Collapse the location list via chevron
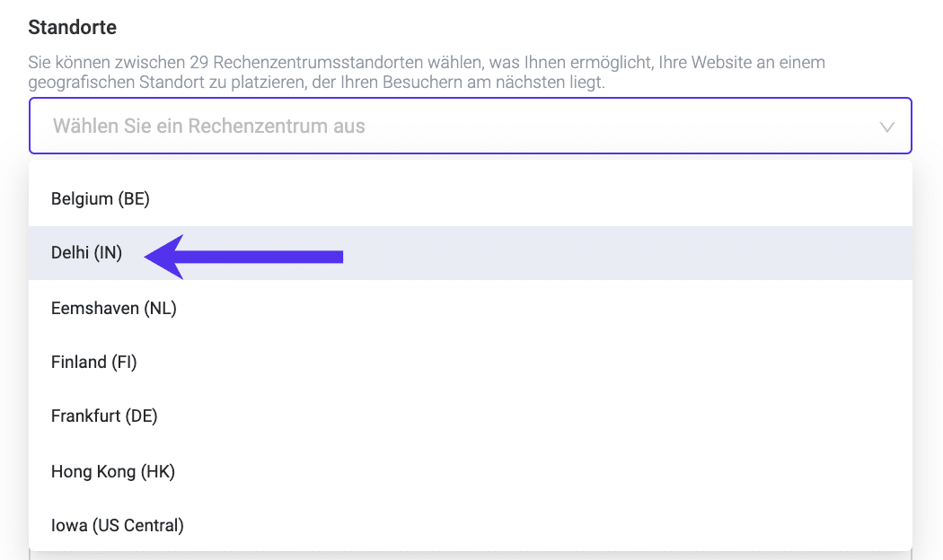943x560 pixels. click(887, 127)
